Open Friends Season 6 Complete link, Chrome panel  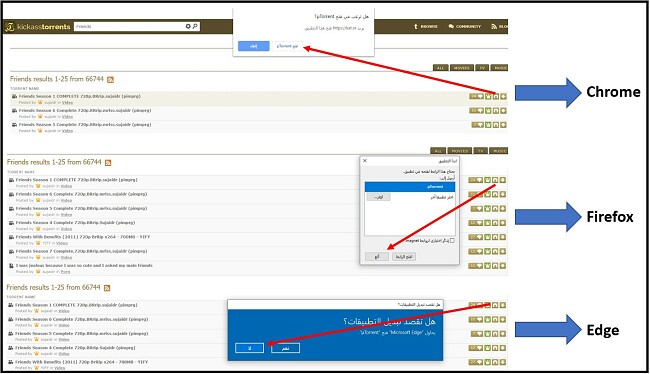tap(85, 111)
